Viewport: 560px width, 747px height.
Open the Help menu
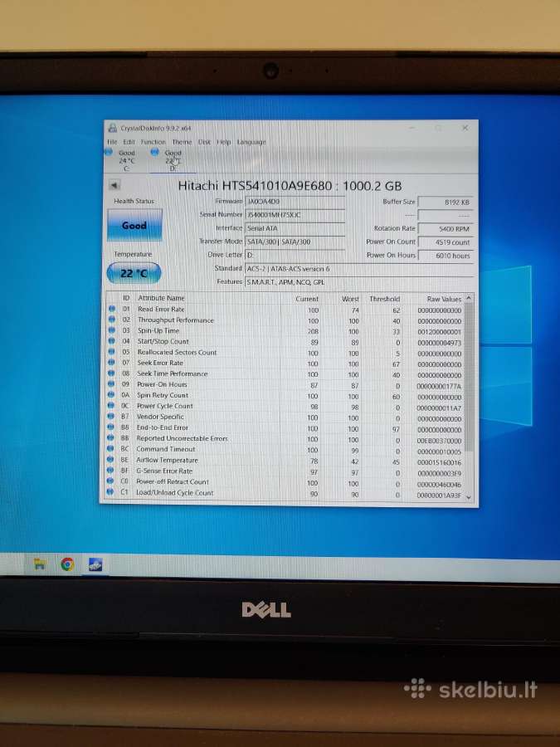pos(224,142)
